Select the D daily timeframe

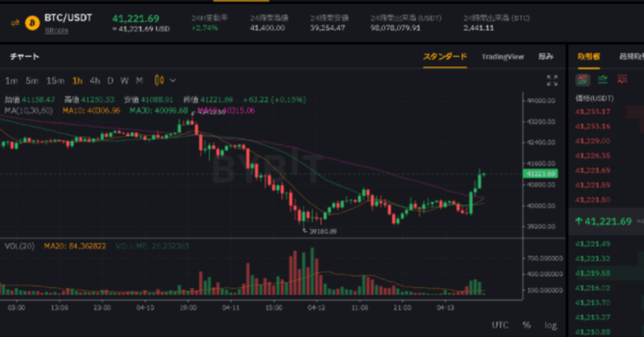pyautogui.click(x=110, y=80)
